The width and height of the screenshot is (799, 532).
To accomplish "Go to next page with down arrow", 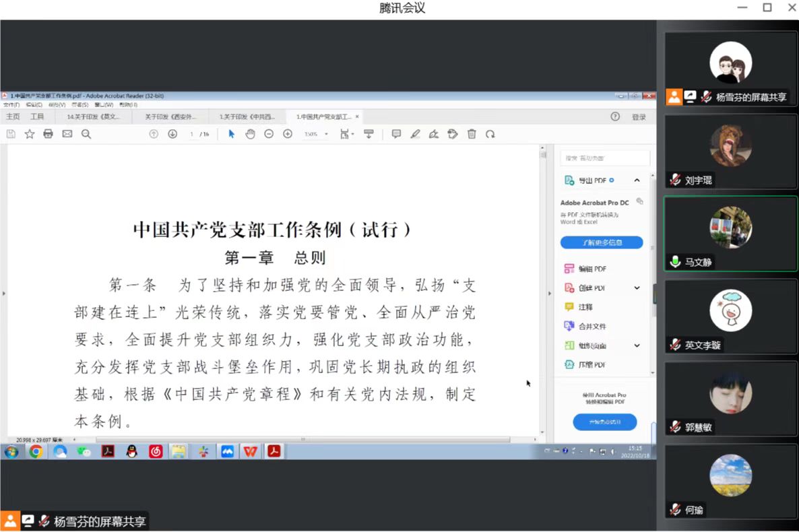I will [x=172, y=134].
